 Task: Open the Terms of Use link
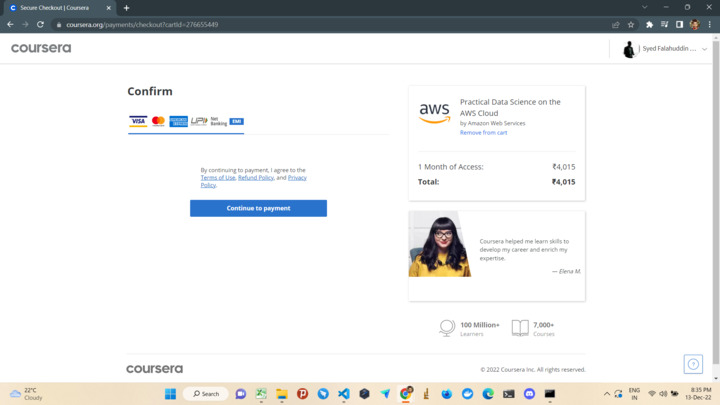tap(218, 178)
